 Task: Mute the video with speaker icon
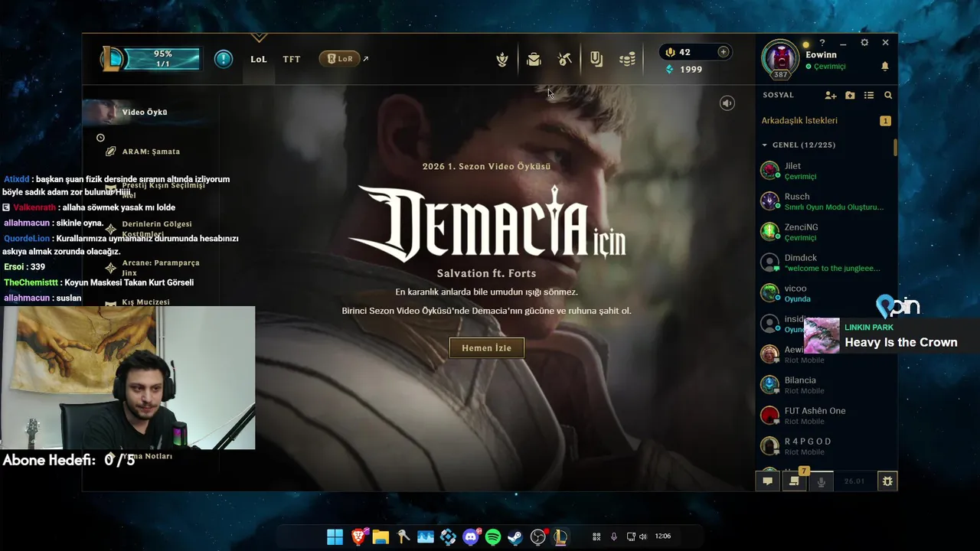pyautogui.click(x=727, y=103)
